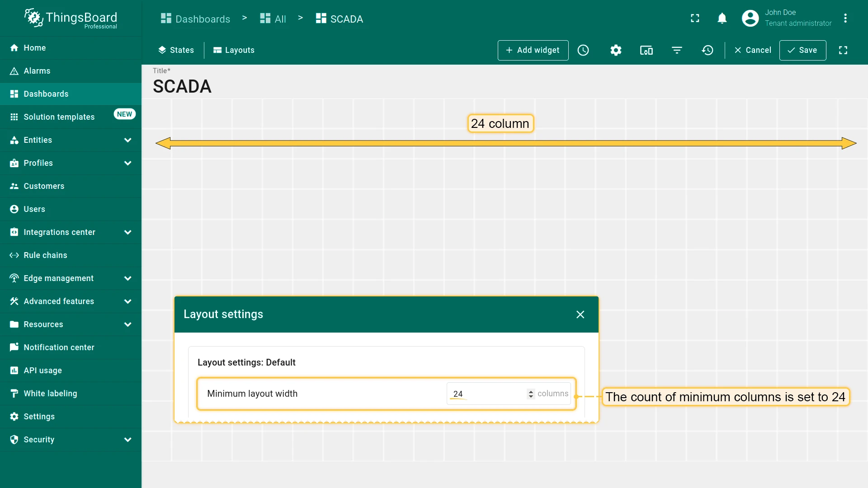Open dashboard settings gear icon
The width and height of the screenshot is (868, 488).
click(616, 50)
